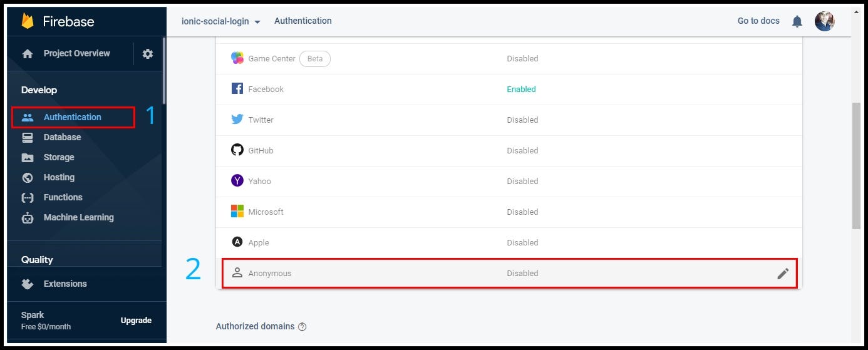868x350 pixels.
Task: Click the Go to docs link
Action: 758,21
